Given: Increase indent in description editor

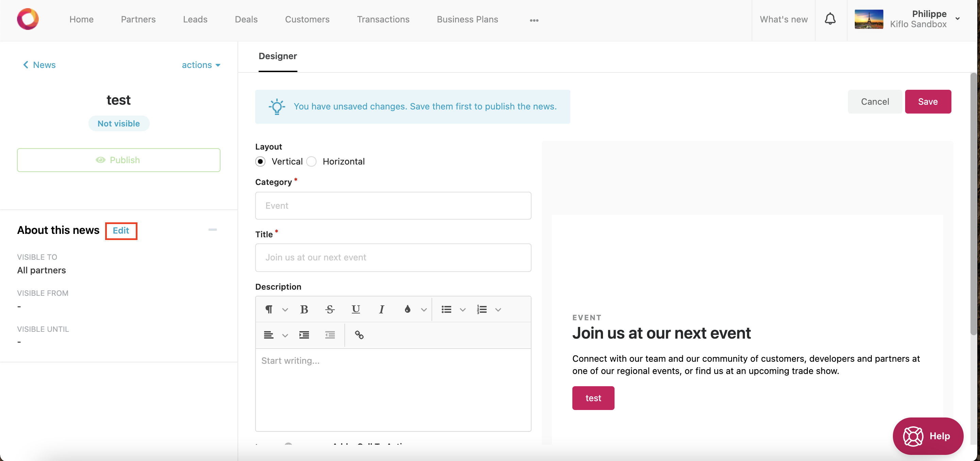Looking at the screenshot, I should click(304, 335).
